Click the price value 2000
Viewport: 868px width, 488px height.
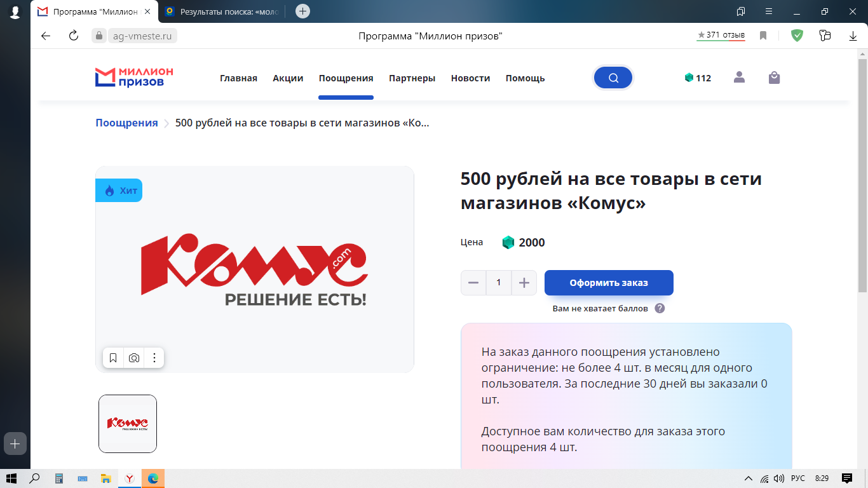532,243
